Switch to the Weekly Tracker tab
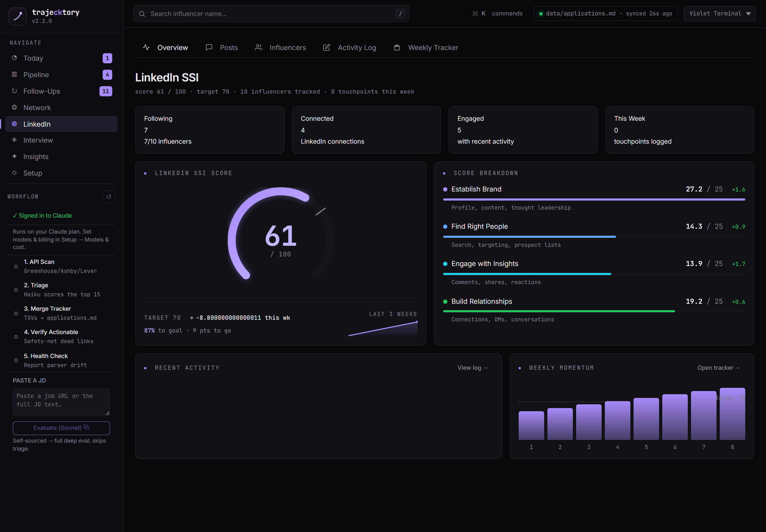Screen dimensions: 766x532 426,48
